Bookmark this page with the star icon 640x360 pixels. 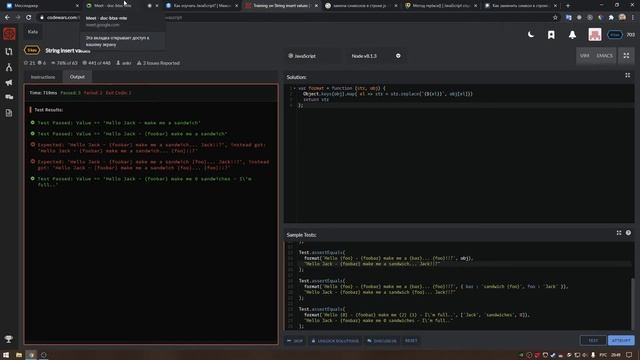coord(555,18)
